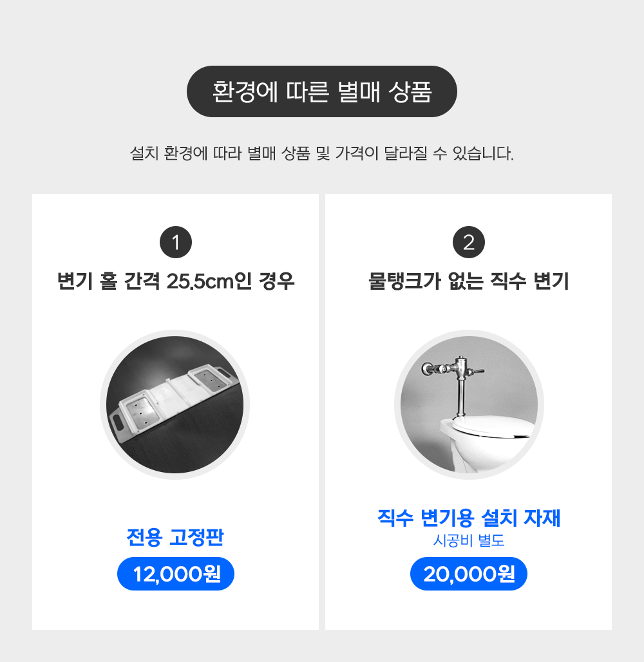
Task: Click the 환경에 따른 별매 상품 header pill
Action: click(x=322, y=91)
